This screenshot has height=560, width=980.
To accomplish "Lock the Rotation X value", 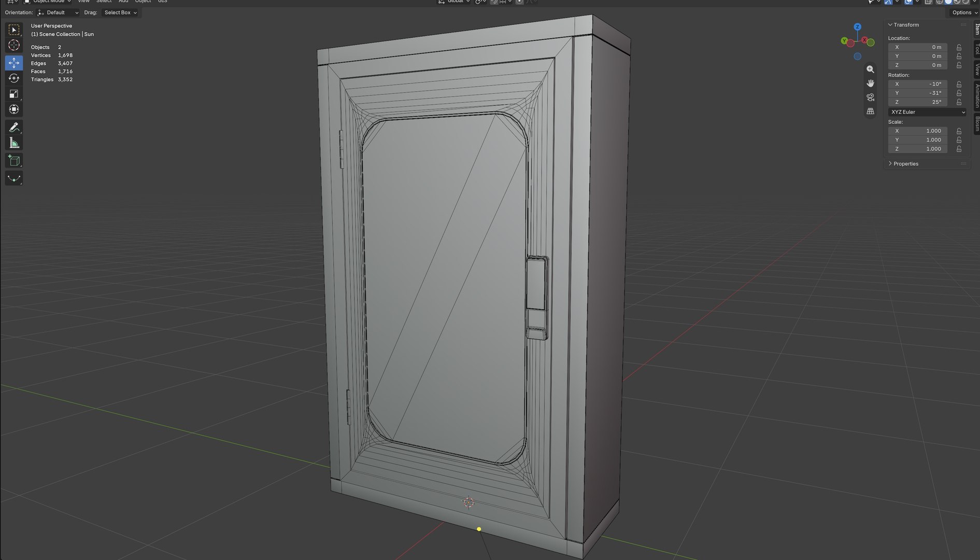I will [959, 84].
